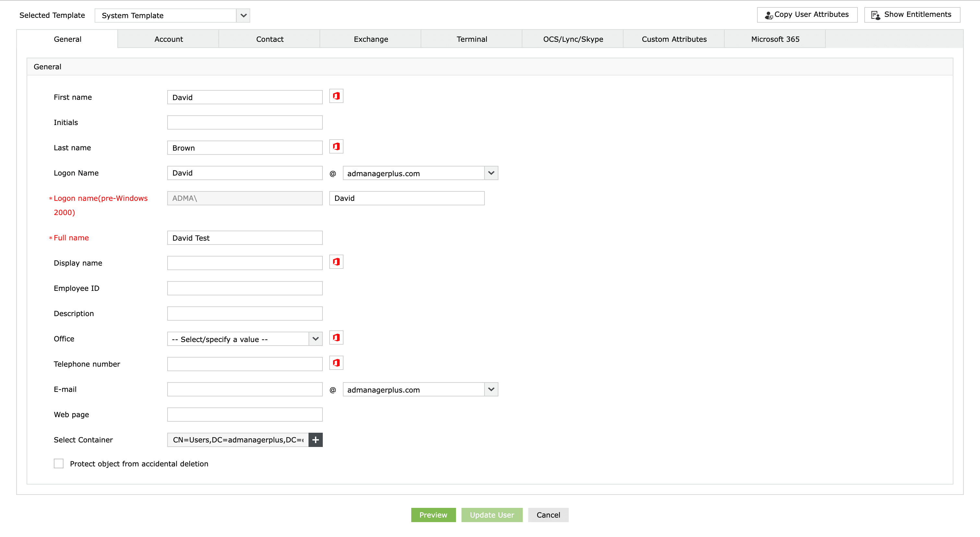The width and height of the screenshot is (980, 537).
Task: Click the Show Entitlements icon
Action: pyautogui.click(x=876, y=15)
